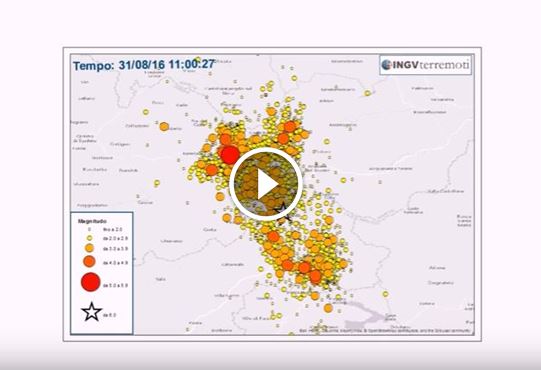Click the largest red earthquake circle on the map
Screen dimensions: 541x370
(230, 155)
